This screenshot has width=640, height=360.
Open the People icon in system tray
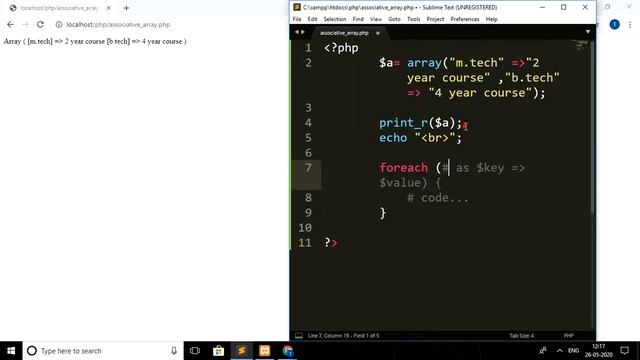[543, 351]
